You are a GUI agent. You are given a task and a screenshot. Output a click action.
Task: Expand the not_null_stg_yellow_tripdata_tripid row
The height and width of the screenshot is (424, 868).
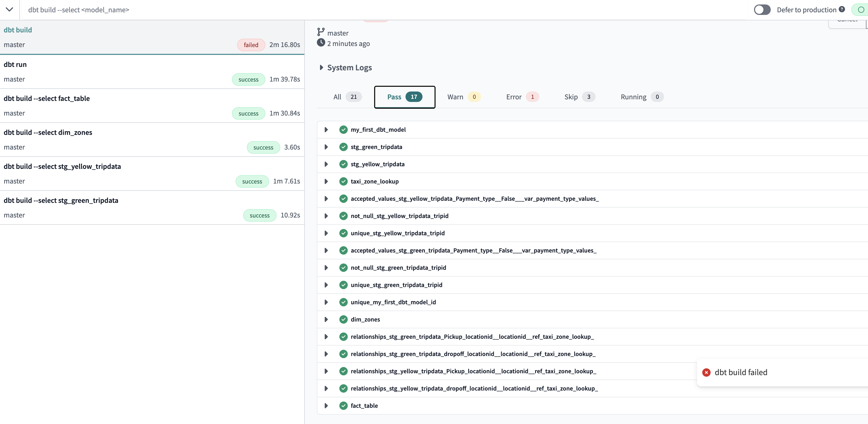click(326, 216)
